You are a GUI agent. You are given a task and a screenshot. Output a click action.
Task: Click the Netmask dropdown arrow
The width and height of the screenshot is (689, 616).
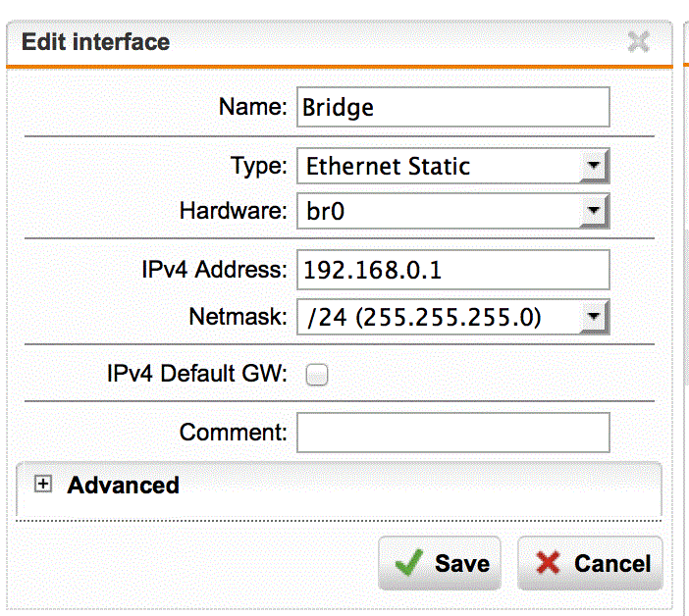tap(594, 317)
